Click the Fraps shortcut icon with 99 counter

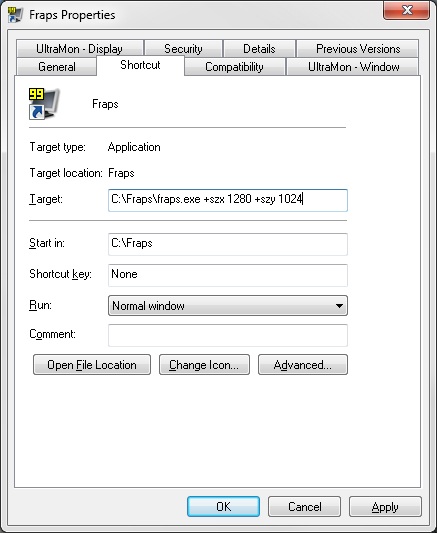point(44,104)
